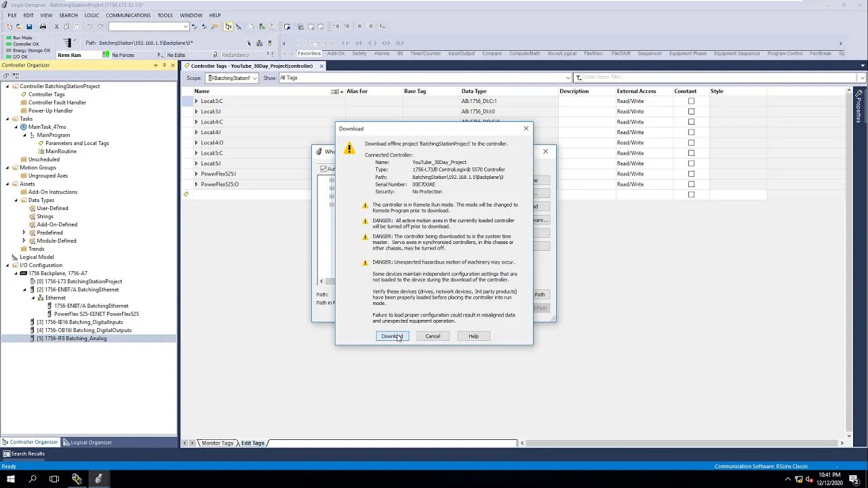
Task: Select the Add-On instruction tab
Action: (x=336, y=54)
